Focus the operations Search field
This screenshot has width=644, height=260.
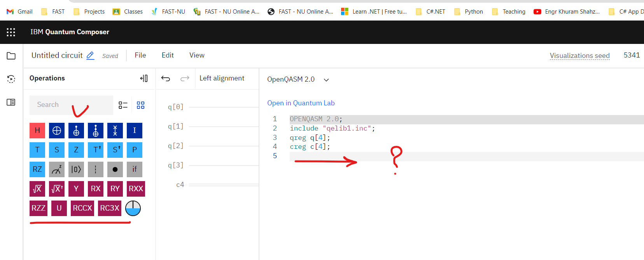click(71, 105)
